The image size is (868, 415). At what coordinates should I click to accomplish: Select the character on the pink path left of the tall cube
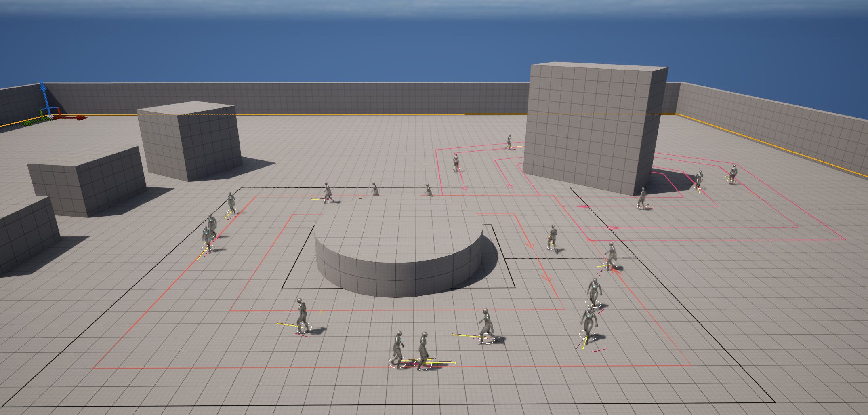click(x=456, y=162)
